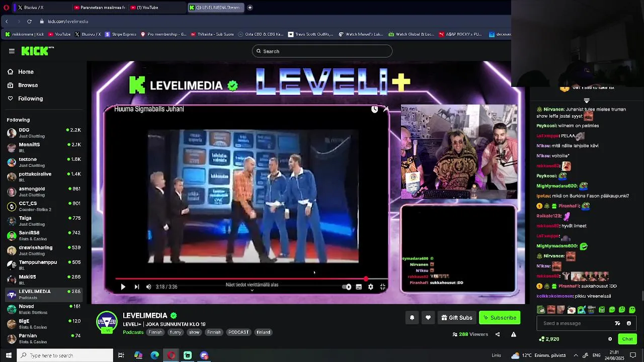
Task: Open LEVELIMEDIA channel avatar
Action: [x=107, y=322]
